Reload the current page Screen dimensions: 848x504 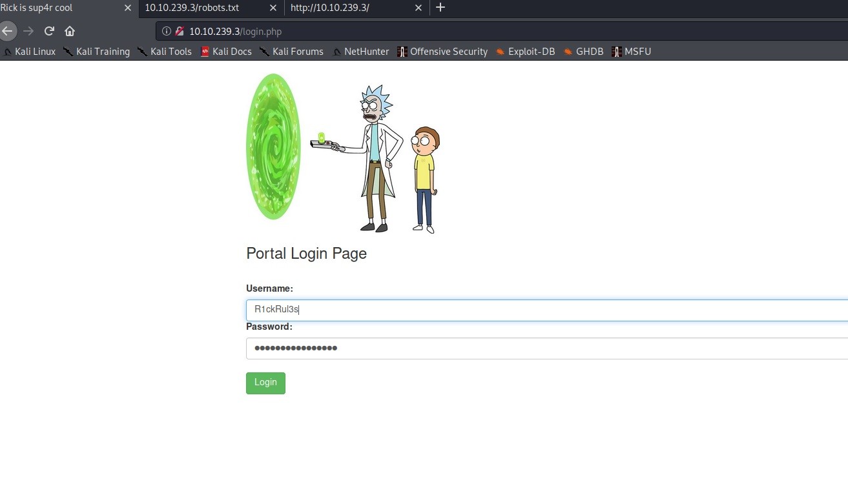click(49, 31)
